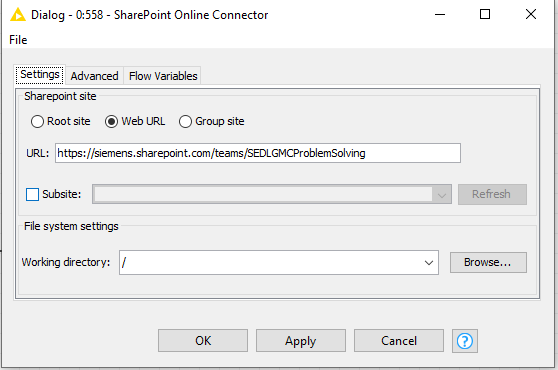Choose the Group site radio button
Viewport: 558px width, 370px height.
point(185,122)
